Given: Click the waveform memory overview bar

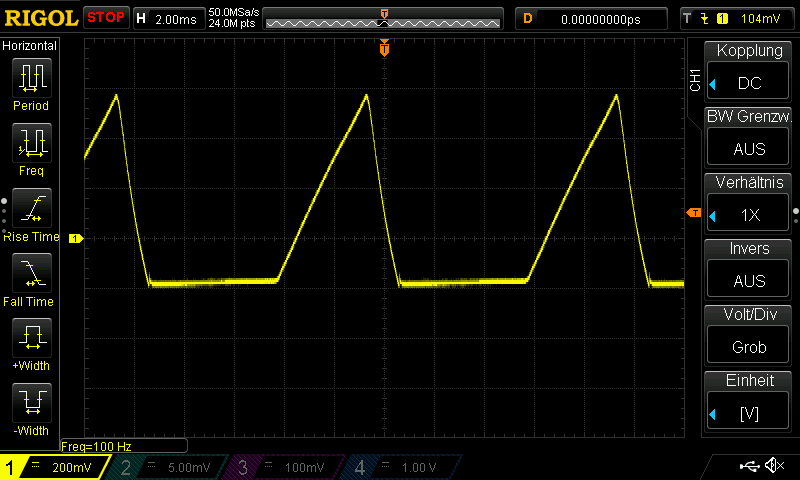Looking at the screenshot, I should 383,18.
